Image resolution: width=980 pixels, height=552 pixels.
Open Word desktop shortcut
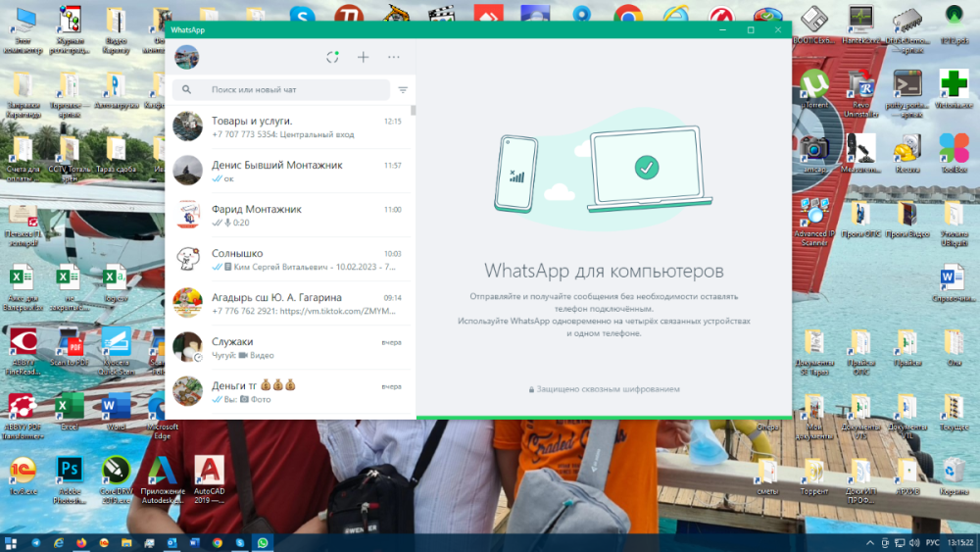point(116,411)
